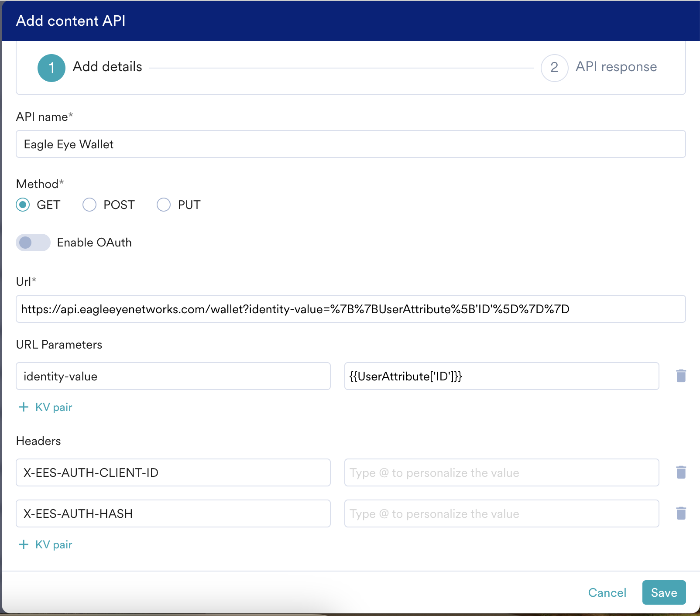Select the GET method radio button

tap(23, 205)
